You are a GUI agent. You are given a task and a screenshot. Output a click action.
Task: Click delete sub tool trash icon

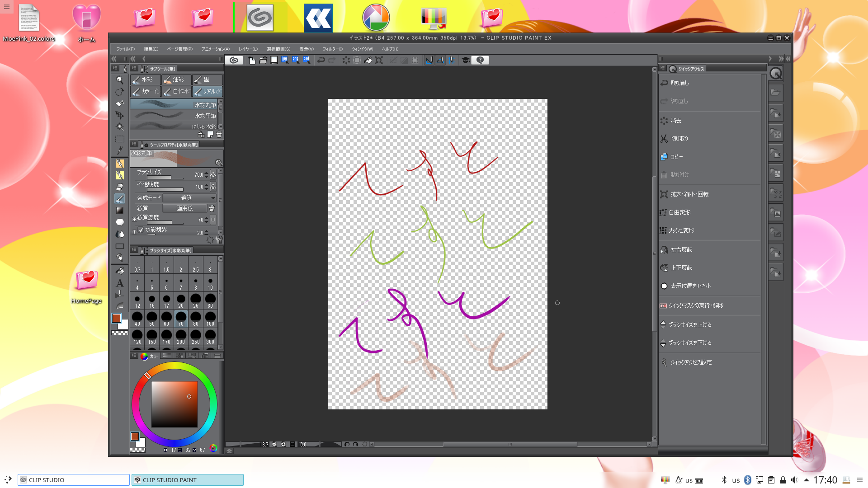(x=219, y=135)
